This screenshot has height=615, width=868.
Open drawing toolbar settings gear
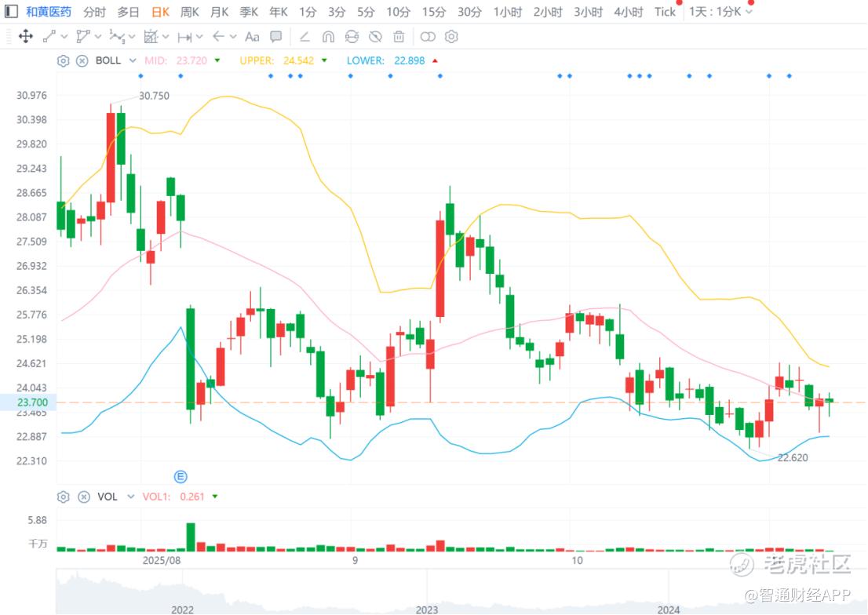(452, 37)
